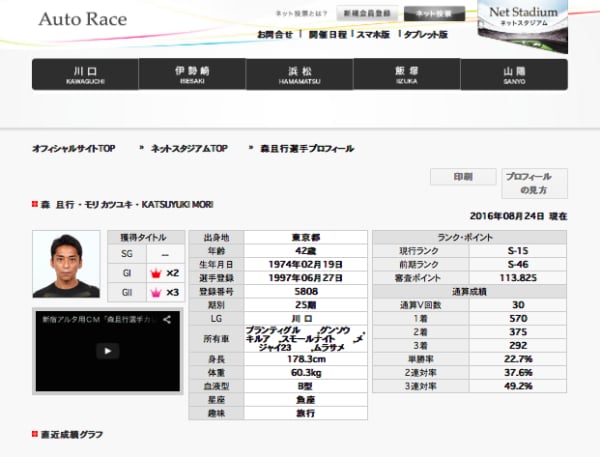Click previous rank value S-46
This screenshot has width=600, height=457.
point(518,264)
